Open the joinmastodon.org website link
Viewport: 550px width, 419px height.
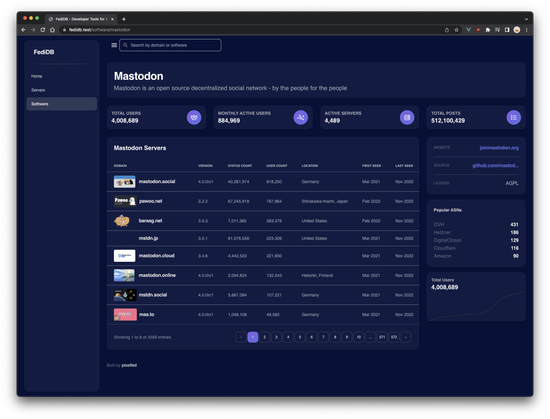click(499, 148)
